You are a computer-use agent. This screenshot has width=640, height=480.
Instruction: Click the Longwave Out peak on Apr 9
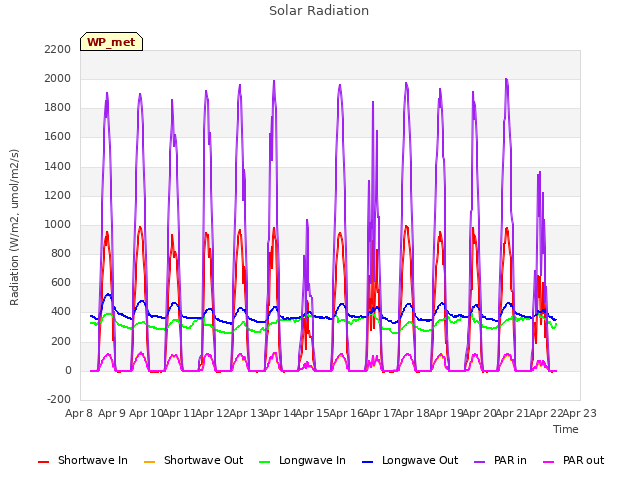[x=108, y=294]
